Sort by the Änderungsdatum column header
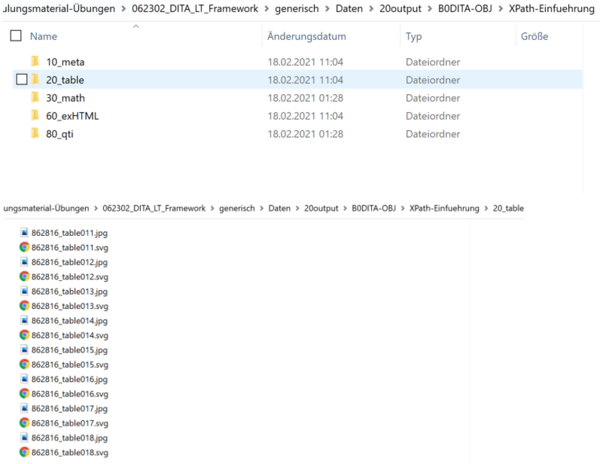Viewport: 600px width, 464px height. (307, 36)
